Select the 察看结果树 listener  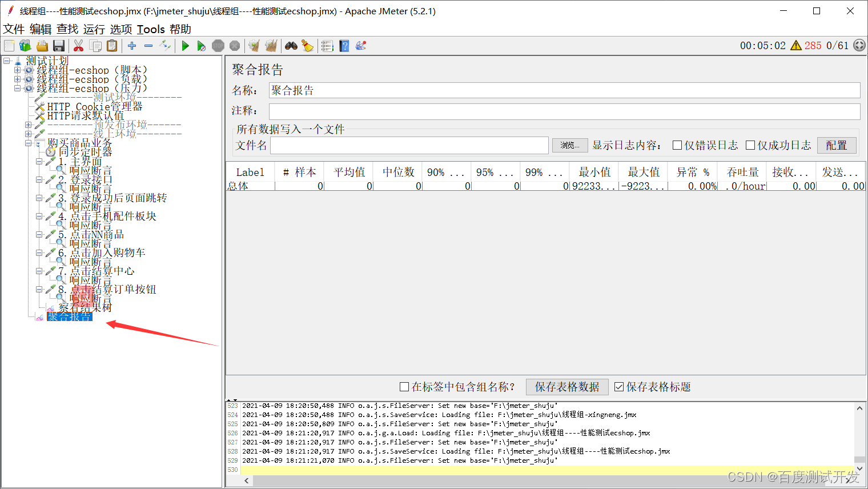(x=85, y=307)
